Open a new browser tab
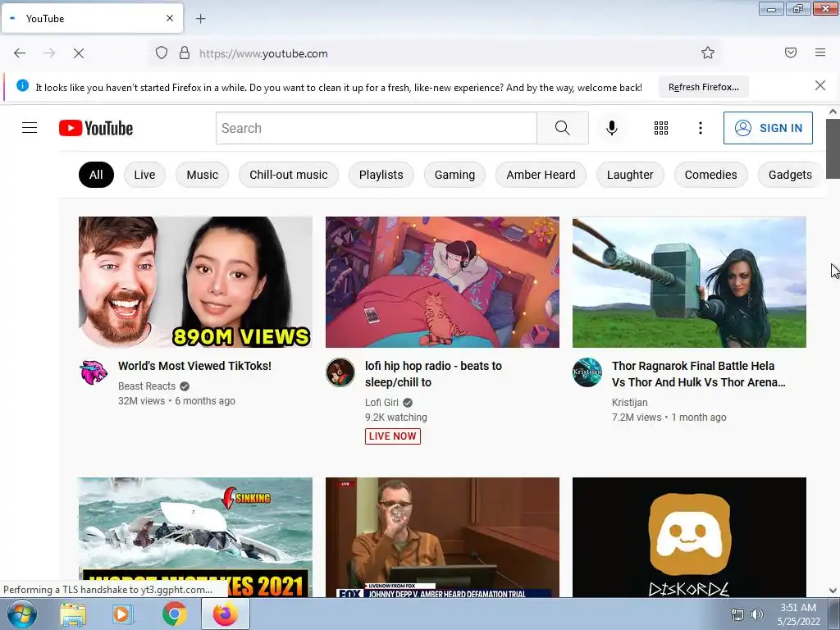Image resolution: width=840 pixels, height=630 pixels. pos(200,19)
